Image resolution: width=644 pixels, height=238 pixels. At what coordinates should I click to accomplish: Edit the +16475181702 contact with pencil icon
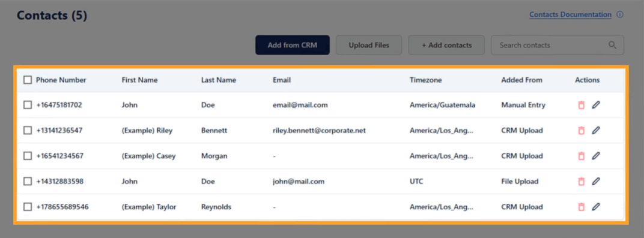point(595,106)
